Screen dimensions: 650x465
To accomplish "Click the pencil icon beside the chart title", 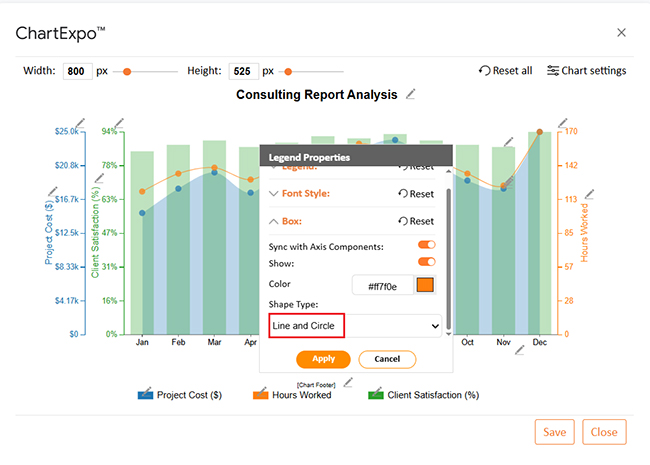I will 410,94.
